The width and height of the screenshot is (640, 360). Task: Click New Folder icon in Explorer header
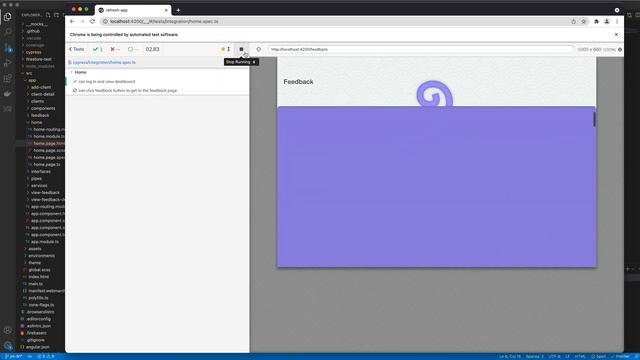click(x=56, y=15)
